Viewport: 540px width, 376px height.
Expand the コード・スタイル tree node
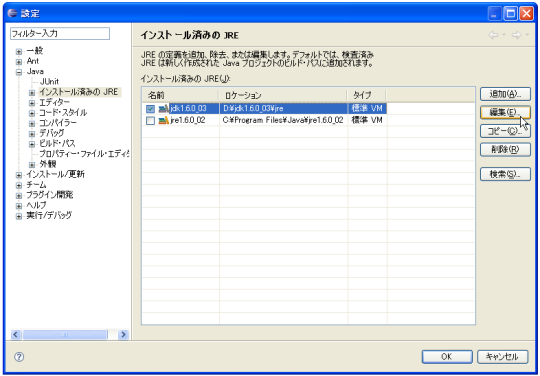click(32, 113)
